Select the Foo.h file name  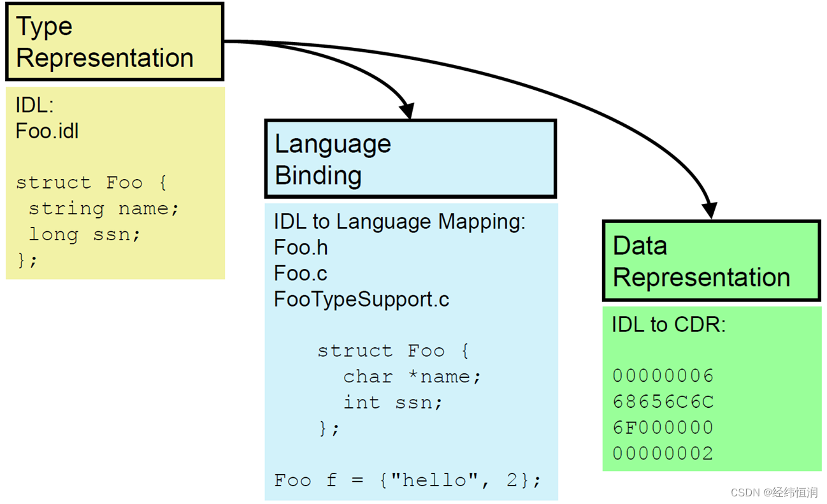pyautogui.click(x=300, y=247)
